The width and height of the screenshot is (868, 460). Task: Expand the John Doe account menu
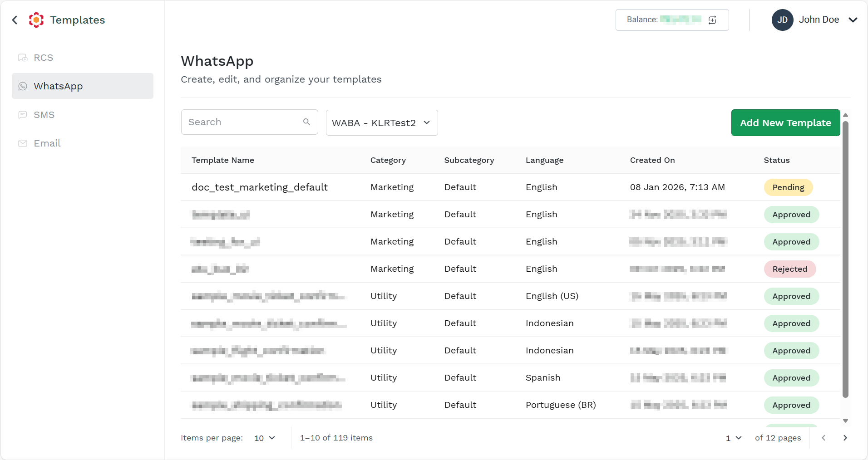pos(853,20)
